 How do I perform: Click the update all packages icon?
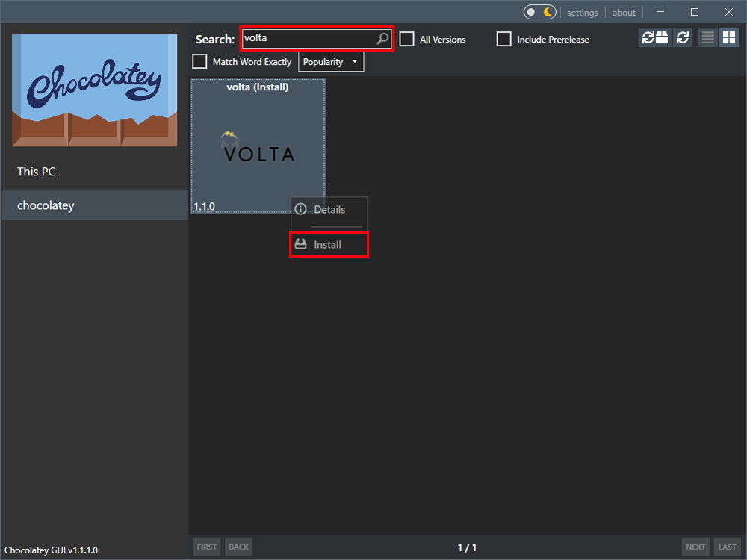point(654,37)
